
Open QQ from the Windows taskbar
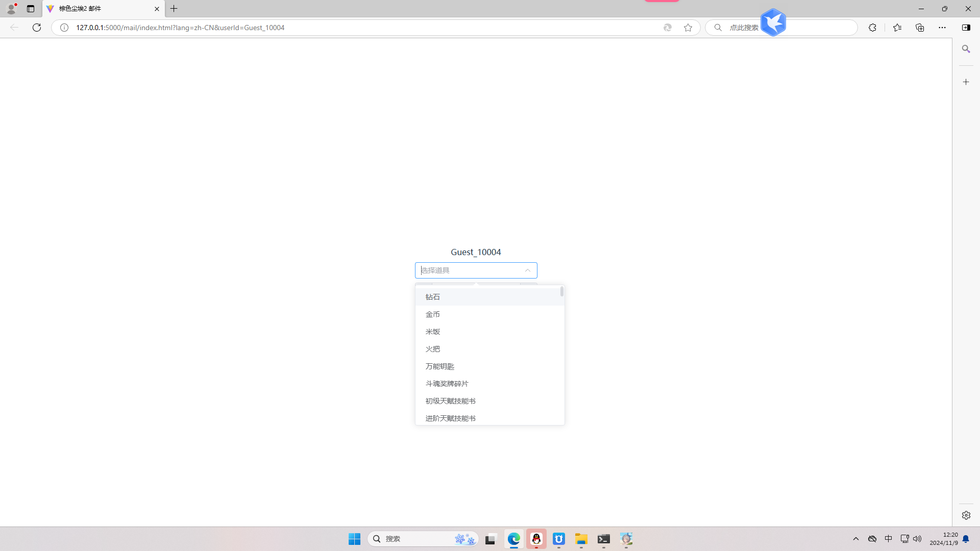pyautogui.click(x=536, y=539)
